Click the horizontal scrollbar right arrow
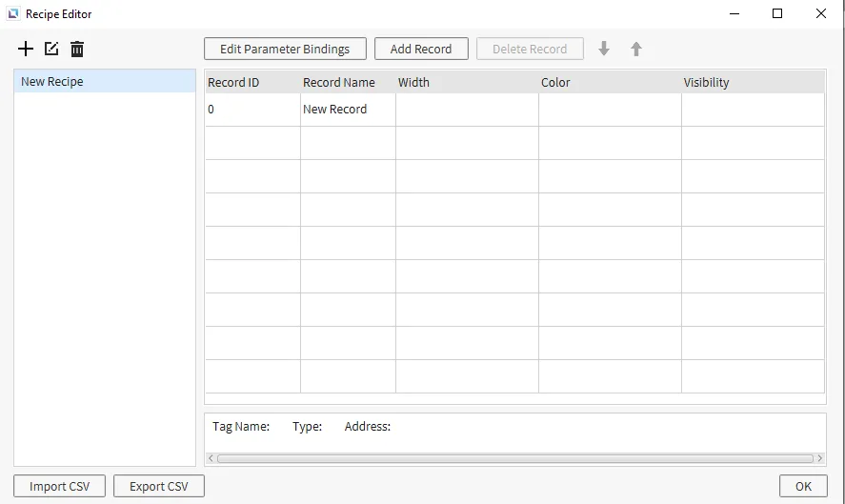The image size is (845, 504). [x=820, y=458]
